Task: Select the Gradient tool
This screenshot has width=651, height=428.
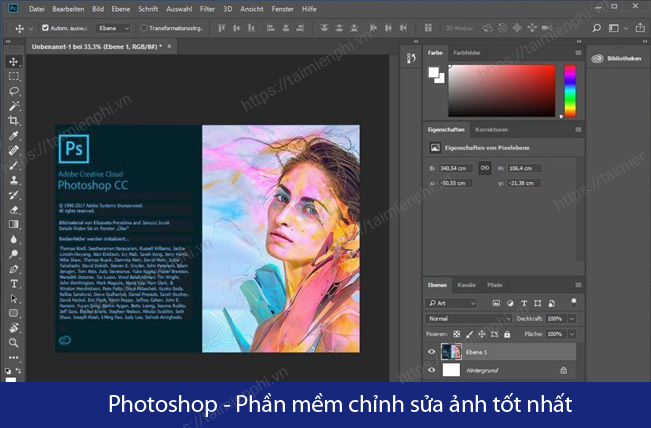Action: coord(13,225)
